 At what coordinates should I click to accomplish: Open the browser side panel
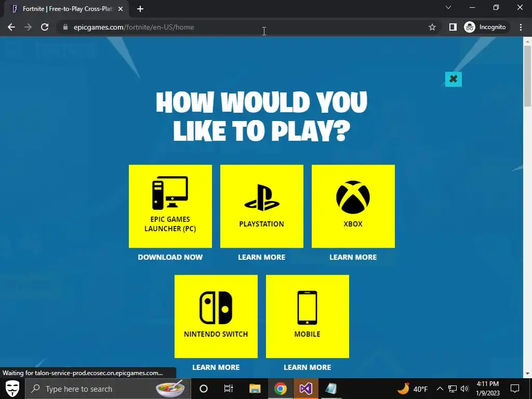(453, 27)
